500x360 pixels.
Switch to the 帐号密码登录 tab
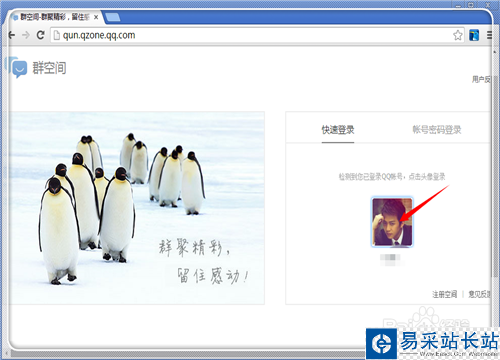437,130
